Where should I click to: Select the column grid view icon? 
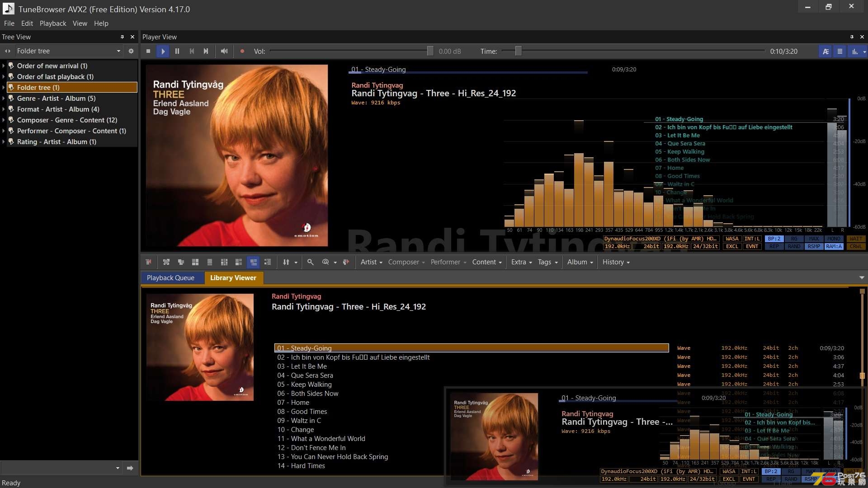coord(224,262)
